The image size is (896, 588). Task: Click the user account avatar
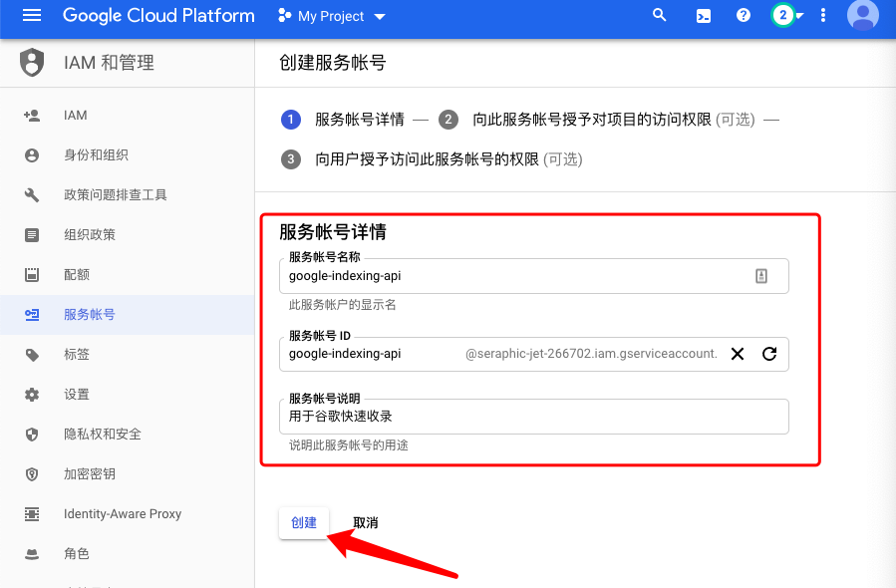point(862,15)
